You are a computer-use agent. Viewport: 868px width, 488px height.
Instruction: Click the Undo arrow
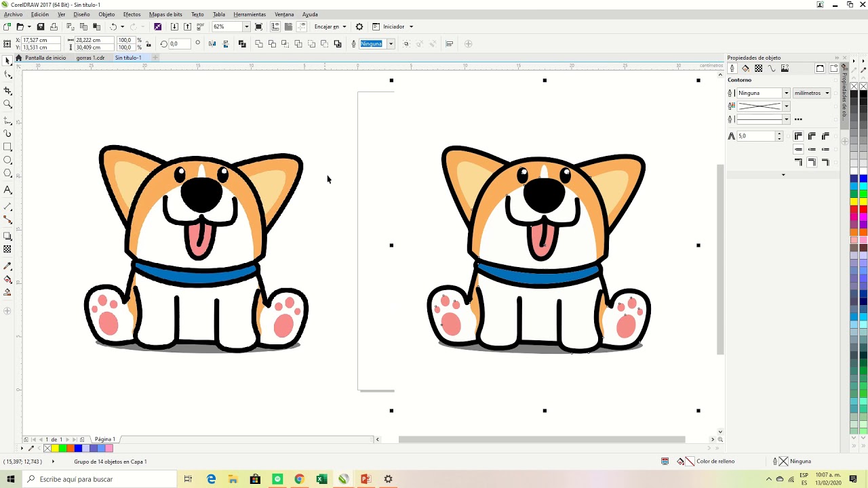point(113,26)
